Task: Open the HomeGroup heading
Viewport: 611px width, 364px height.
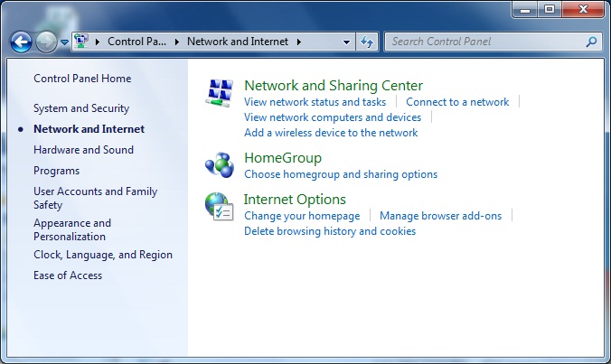Action: [x=283, y=158]
